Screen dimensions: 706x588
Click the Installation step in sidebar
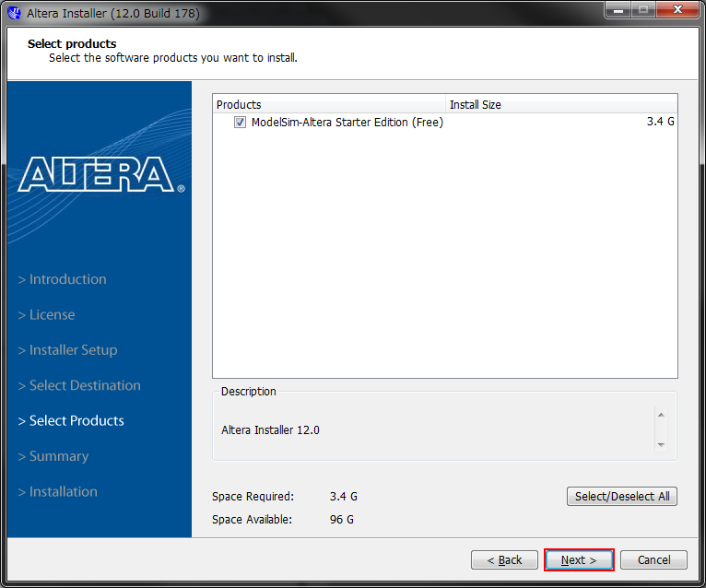(58, 491)
